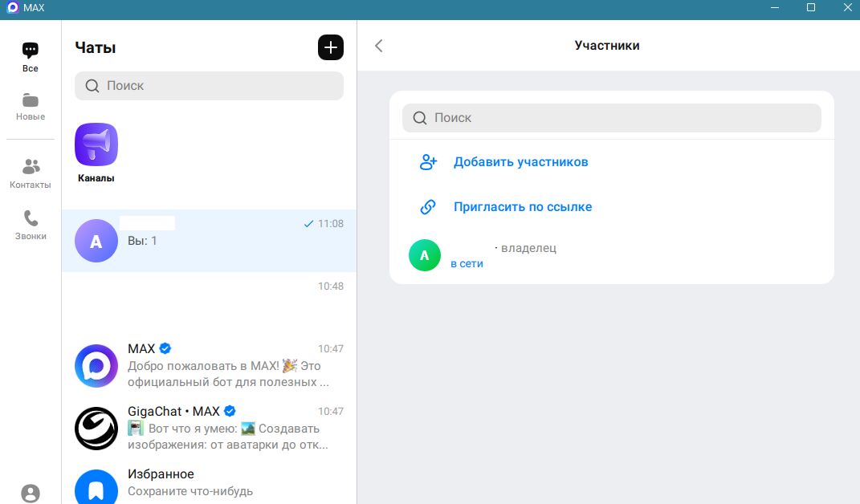Open the Новые folder in sidebar
This screenshot has height=504, width=860.
pyautogui.click(x=31, y=106)
